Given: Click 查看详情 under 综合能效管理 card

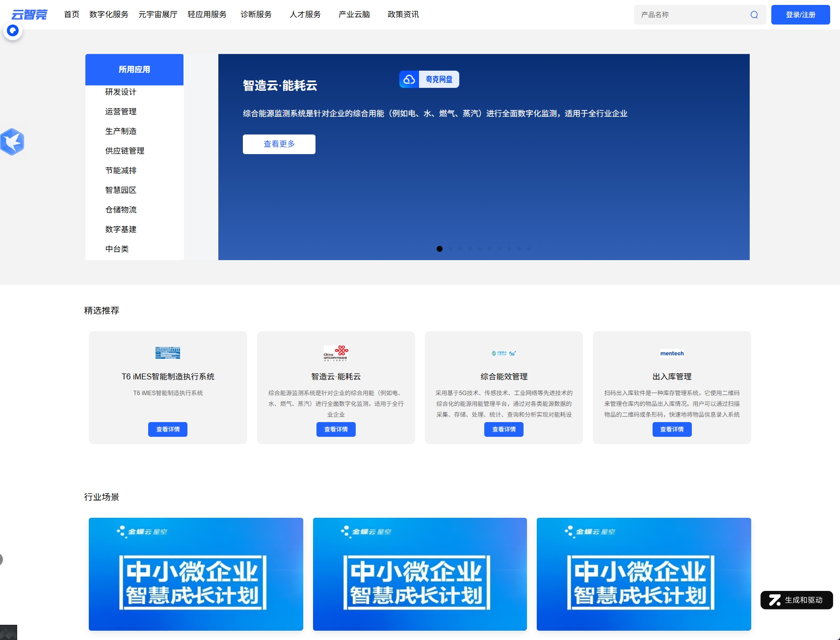Looking at the screenshot, I should click(504, 429).
